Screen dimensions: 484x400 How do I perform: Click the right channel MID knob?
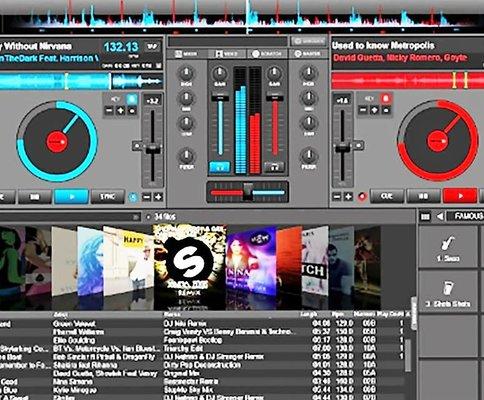coord(309,98)
